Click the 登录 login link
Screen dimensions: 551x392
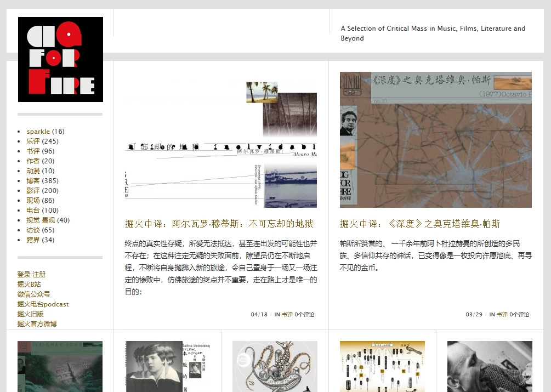point(24,275)
